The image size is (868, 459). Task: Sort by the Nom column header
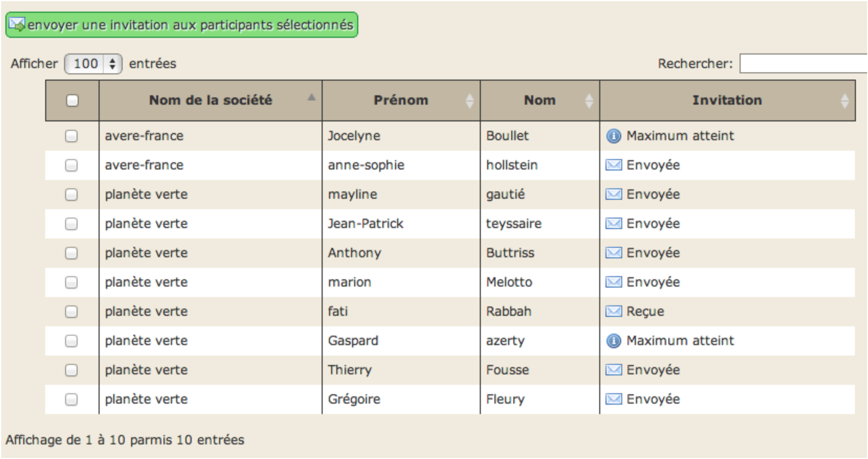pos(540,100)
